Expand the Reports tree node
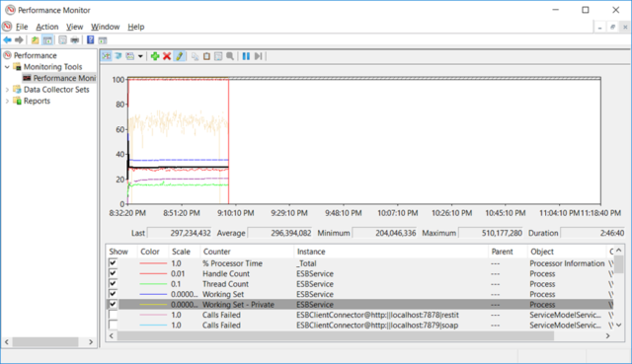Screen dimensions: 632x364 (7, 101)
